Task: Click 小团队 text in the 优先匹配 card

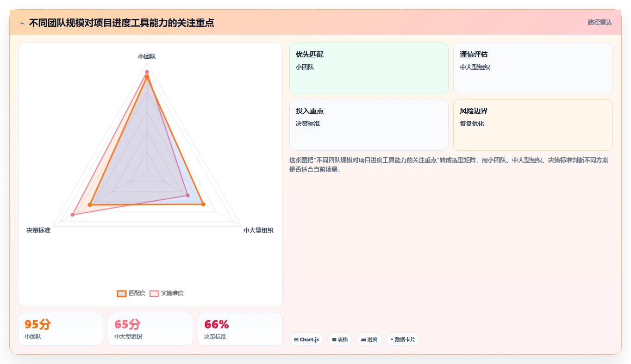Action: 305,67
